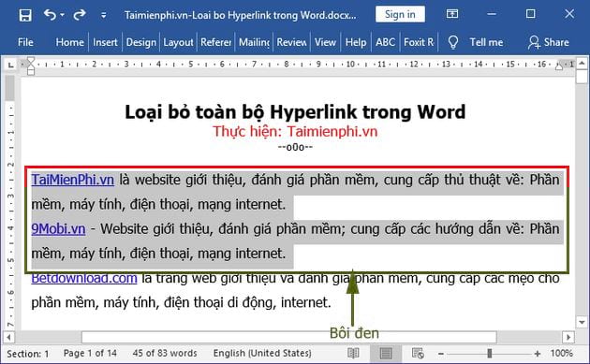Screen dimensions: 590x364
Task: Switch to Web Layout view
Action: [418, 353]
